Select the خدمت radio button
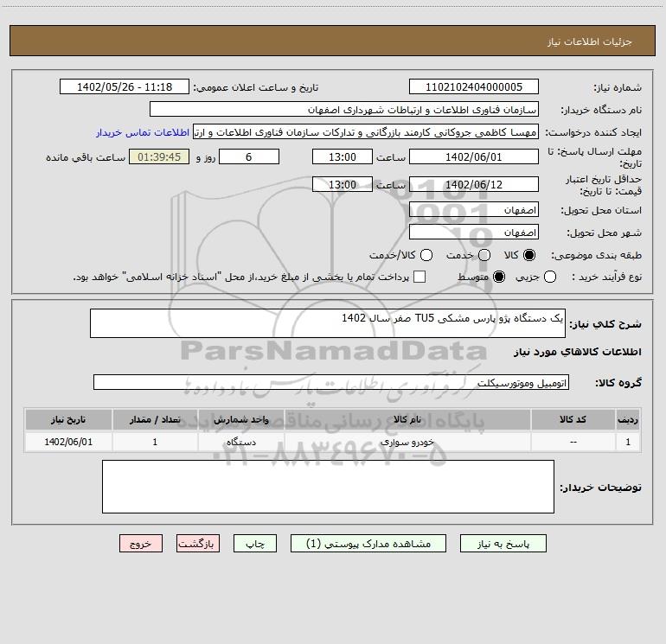Screen dimensions: 666x644 click(484, 255)
